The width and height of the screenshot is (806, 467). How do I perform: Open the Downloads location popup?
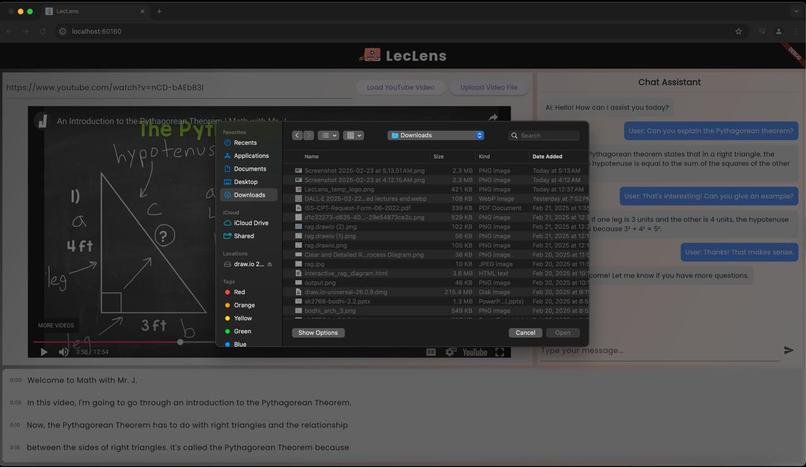436,135
